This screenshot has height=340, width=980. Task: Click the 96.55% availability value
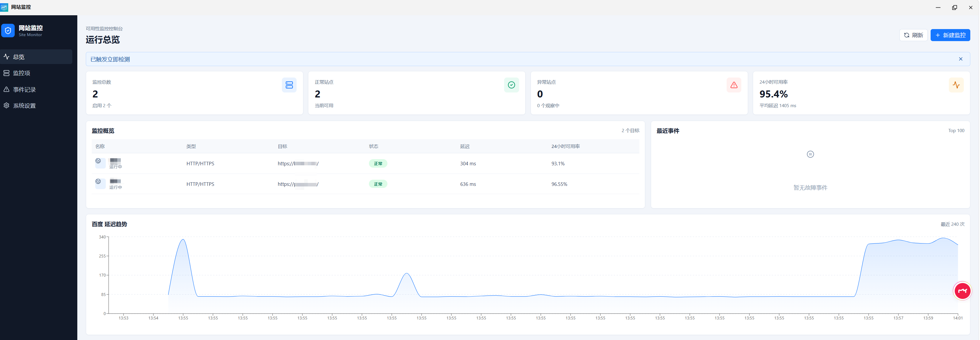559,184
